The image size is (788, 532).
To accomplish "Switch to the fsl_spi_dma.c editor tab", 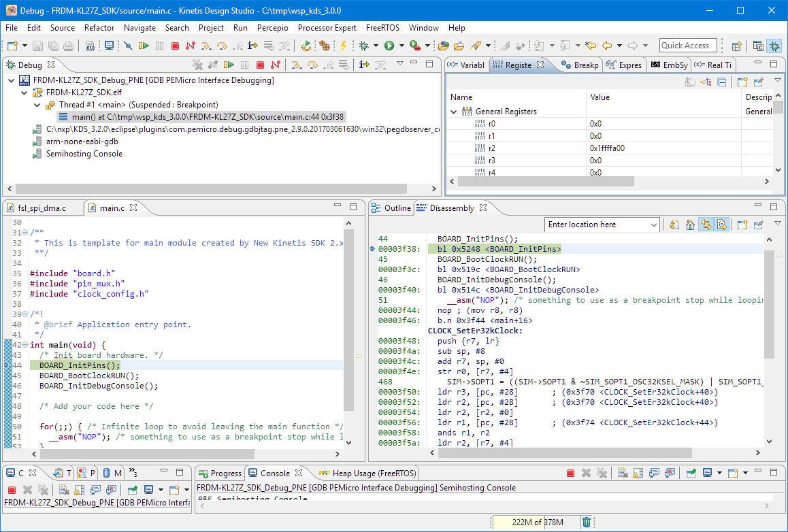I will pyautogui.click(x=43, y=207).
